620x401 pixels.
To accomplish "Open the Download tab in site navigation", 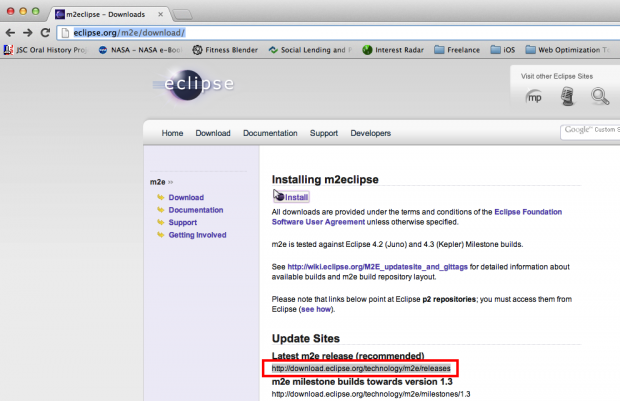I will click(x=213, y=133).
